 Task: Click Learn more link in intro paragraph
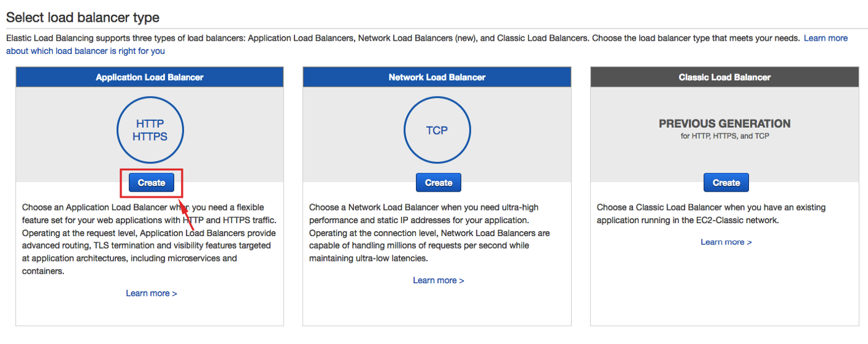tap(825, 38)
